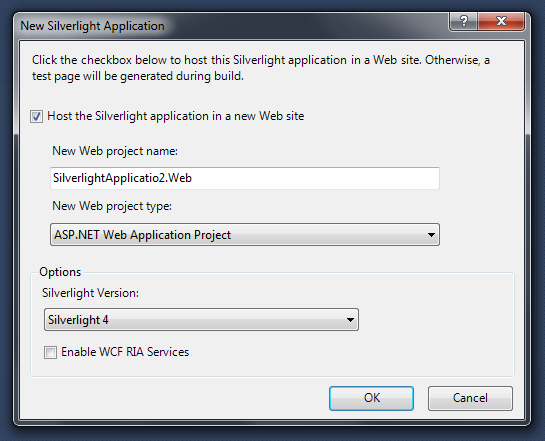Open the Silverlight 4 version dropdown
This screenshot has height=441, width=545.
(202, 319)
